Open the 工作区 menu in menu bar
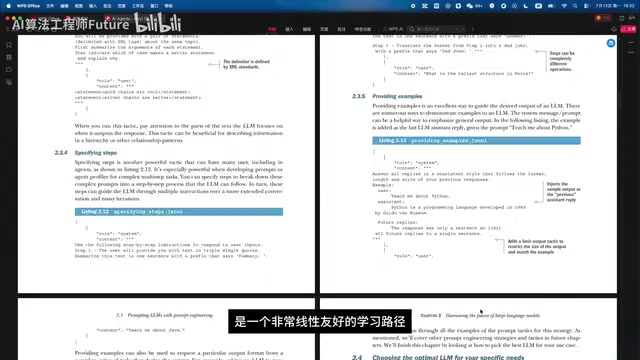Viewport: 640px width, 360px height. 138,6
